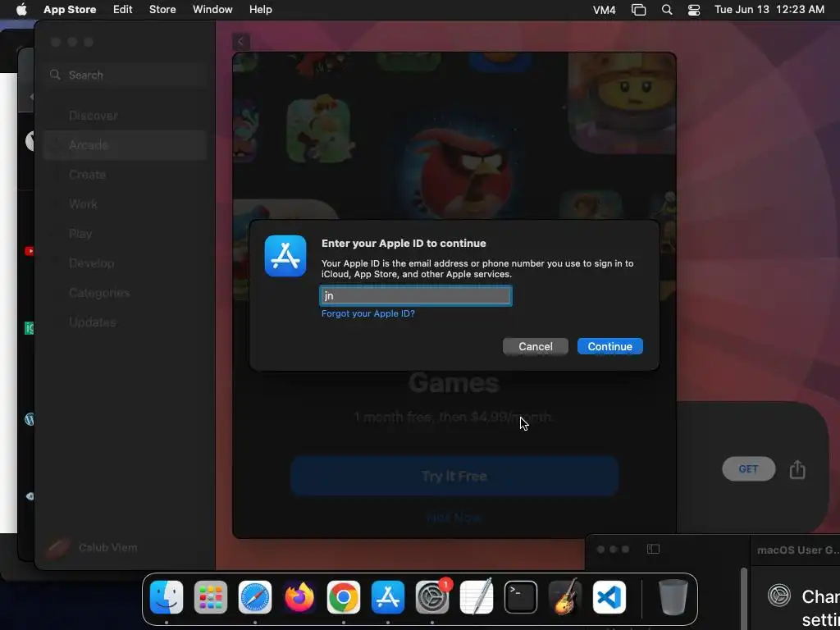Click the Forgot your Apple ID link

(368, 313)
